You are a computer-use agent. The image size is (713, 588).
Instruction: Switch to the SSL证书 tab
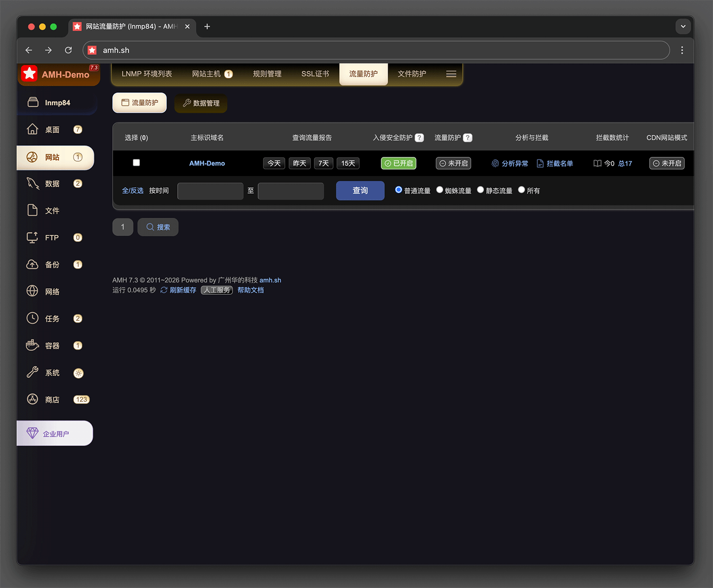315,74
